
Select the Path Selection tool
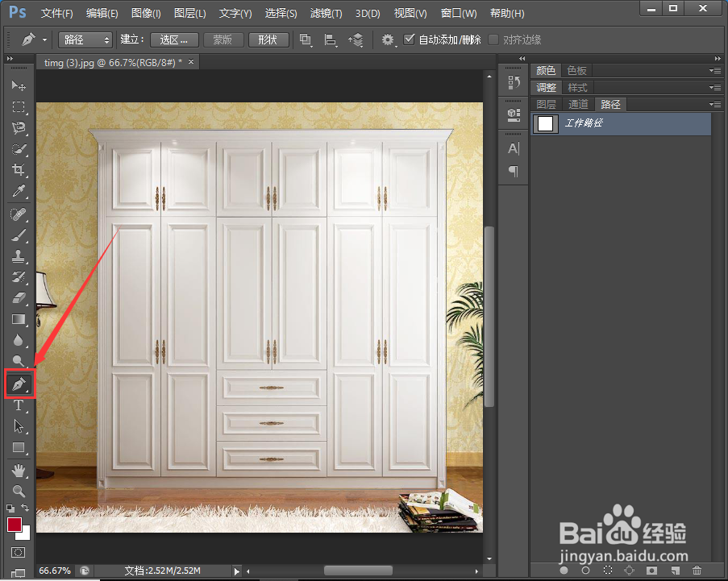[x=19, y=426]
